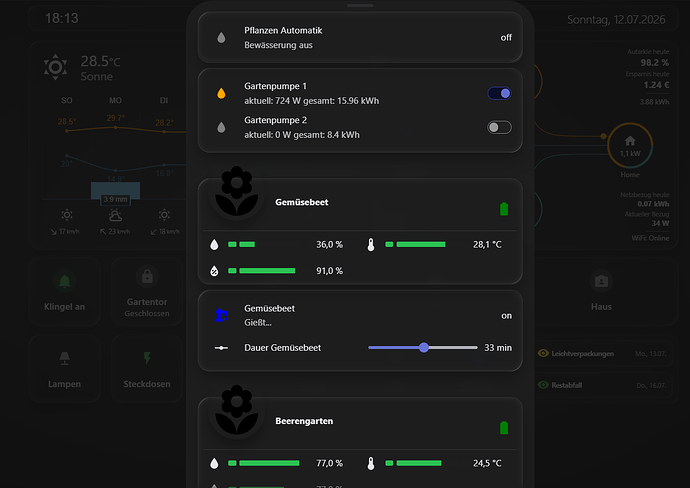Viewport: 690px width, 488px height.
Task: Click the Restabfall eye icon
Action: 543,385
